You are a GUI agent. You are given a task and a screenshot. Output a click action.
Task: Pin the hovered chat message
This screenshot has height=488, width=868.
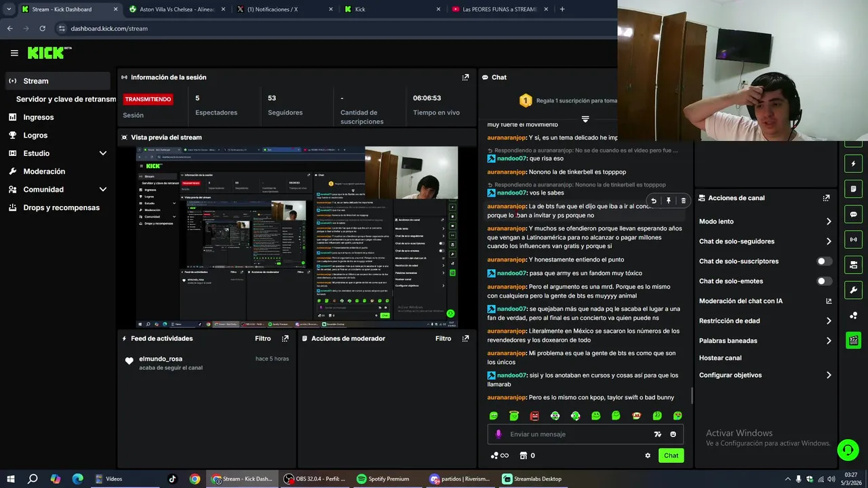click(x=669, y=201)
